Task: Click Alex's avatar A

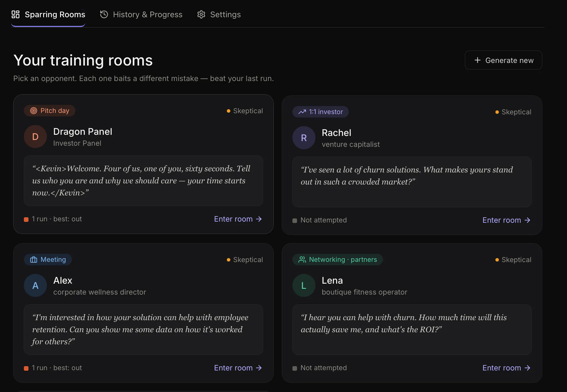Action: [35, 285]
